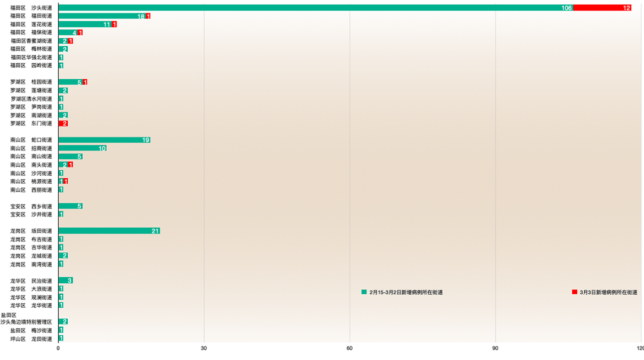
Task: Select legend text 2月15-3月2日新增病例所在街道
Action: pyautogui.click(x=406, y=293)
